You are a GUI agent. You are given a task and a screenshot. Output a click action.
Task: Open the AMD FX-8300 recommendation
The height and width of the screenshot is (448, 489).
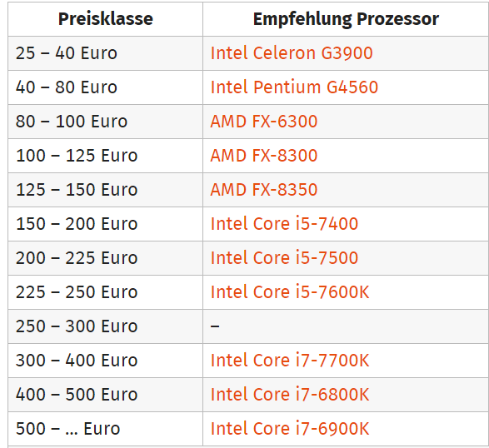(264, 155)
